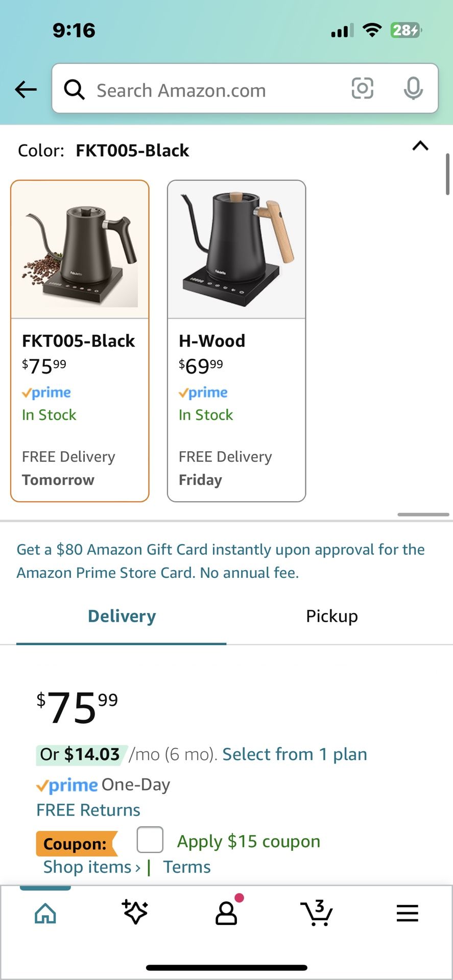Viewport: 453px width, 980px height.
Task: Tap the FREE Returns link
Action: coord(88,810)
